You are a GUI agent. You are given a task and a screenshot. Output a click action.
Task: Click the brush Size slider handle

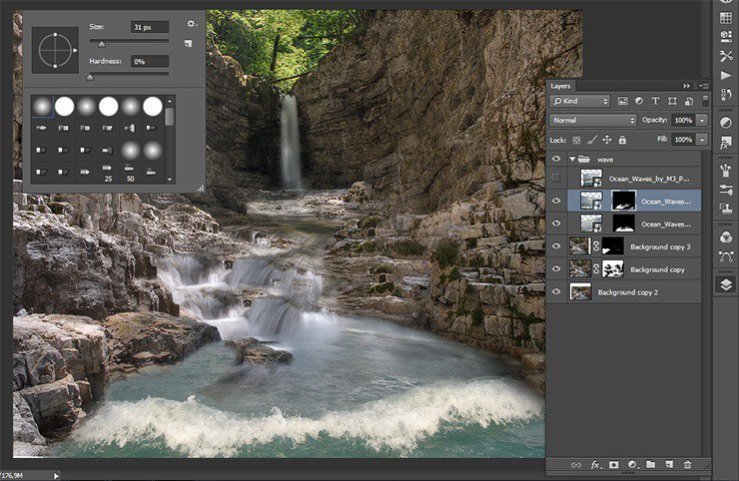(x=101, y=43)
